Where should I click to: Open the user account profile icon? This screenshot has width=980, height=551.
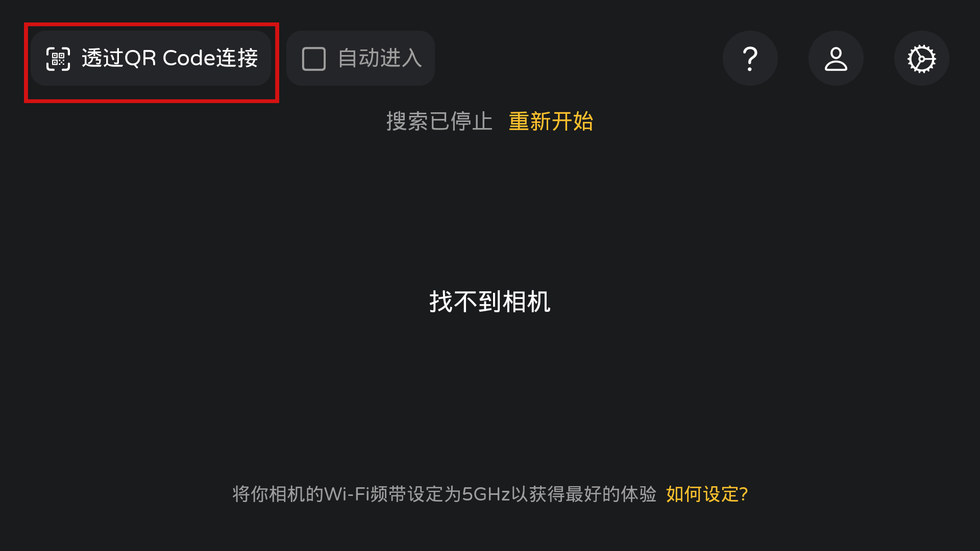point(836,59)
